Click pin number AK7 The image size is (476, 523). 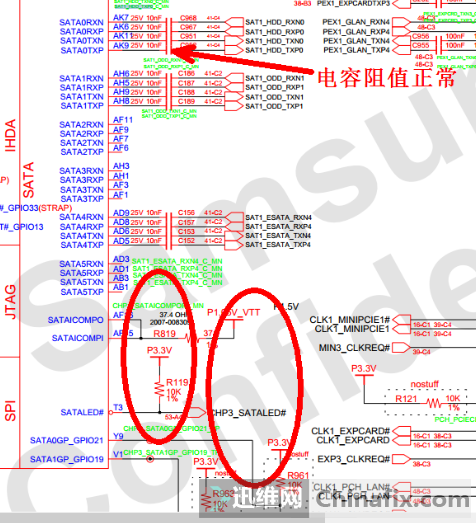coord(121,17)
